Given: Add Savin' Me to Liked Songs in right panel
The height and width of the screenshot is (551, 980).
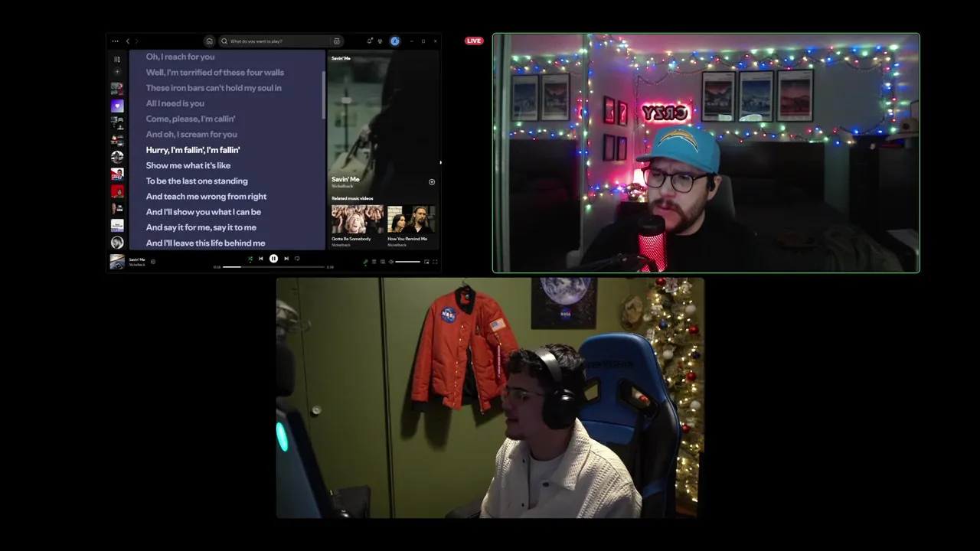Looking at the screenshot, I should coord(432,182).
